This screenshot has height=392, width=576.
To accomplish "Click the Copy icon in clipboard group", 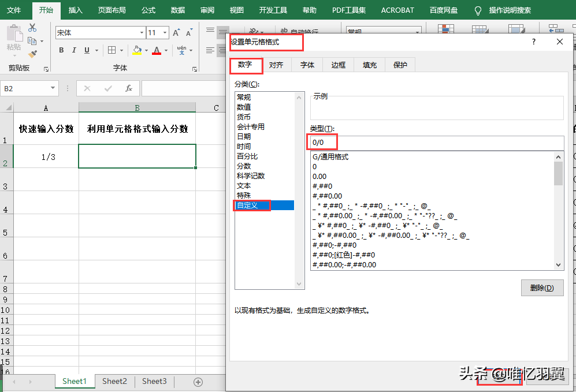I will click(32, 41).
